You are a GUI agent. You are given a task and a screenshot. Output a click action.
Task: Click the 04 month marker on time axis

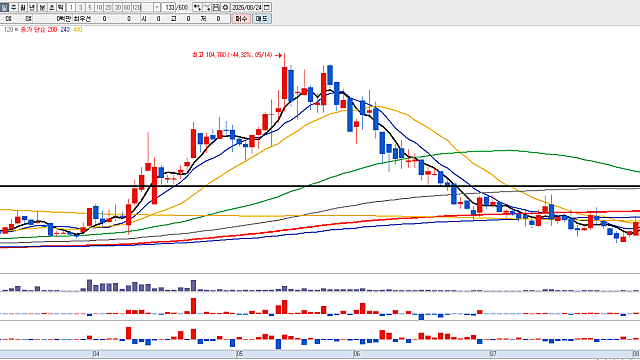coord(96,354)
